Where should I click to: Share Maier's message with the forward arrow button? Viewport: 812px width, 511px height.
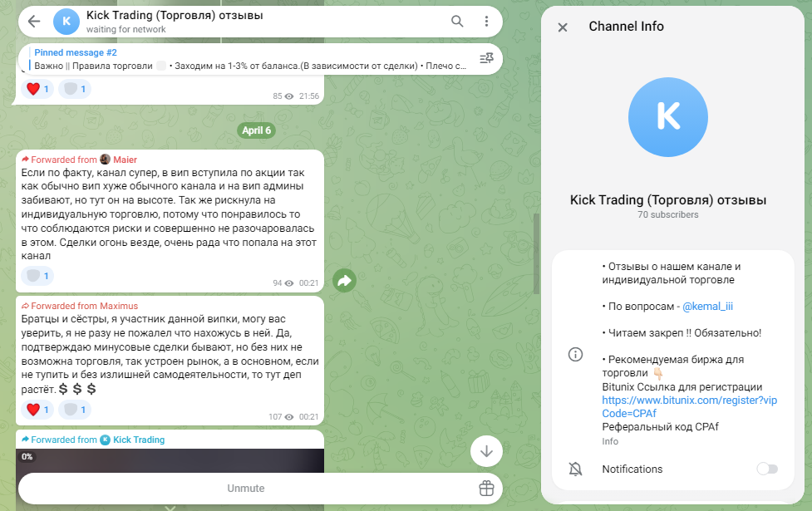pyautogui.click(x=344, y=281)
